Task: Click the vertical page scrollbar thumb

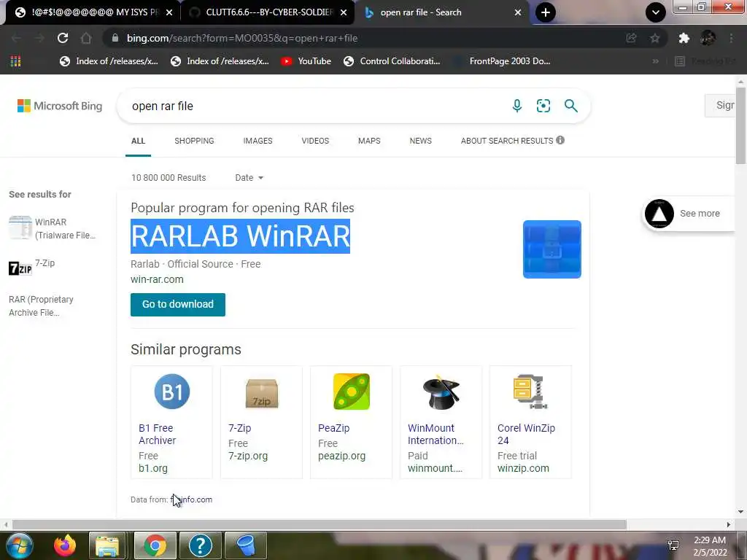Action: click(741, 126)
